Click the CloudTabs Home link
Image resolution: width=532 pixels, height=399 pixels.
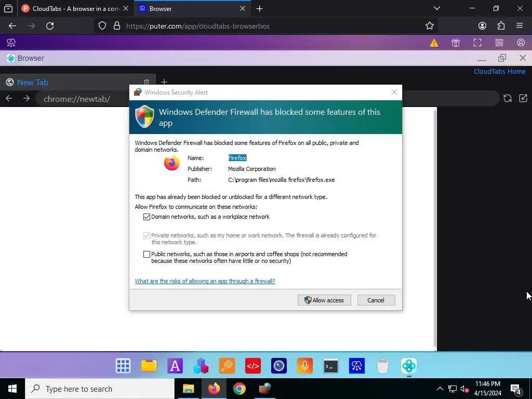[x=499, y=71]
